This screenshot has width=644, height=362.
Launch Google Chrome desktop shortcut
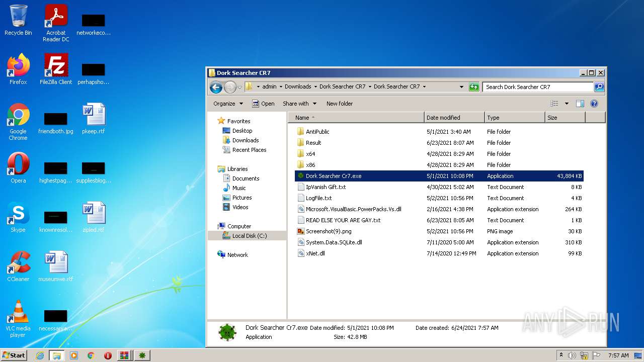[18, 122]
